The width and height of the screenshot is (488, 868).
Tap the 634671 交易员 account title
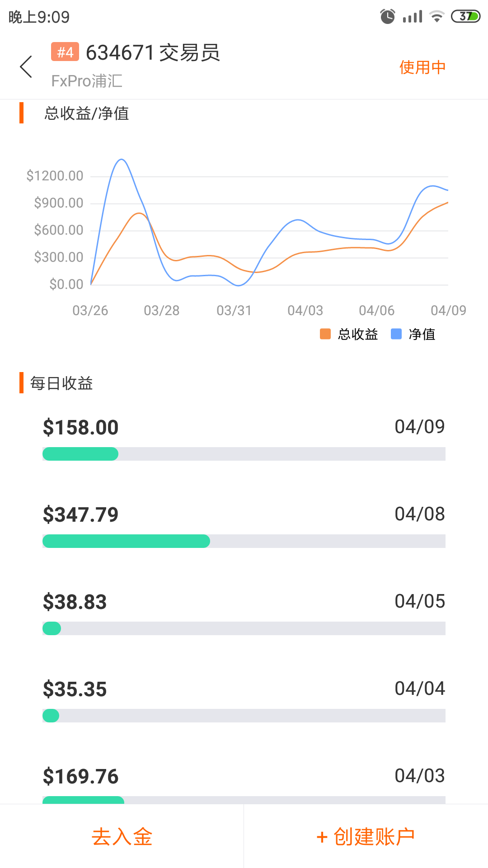coord(153,53)
